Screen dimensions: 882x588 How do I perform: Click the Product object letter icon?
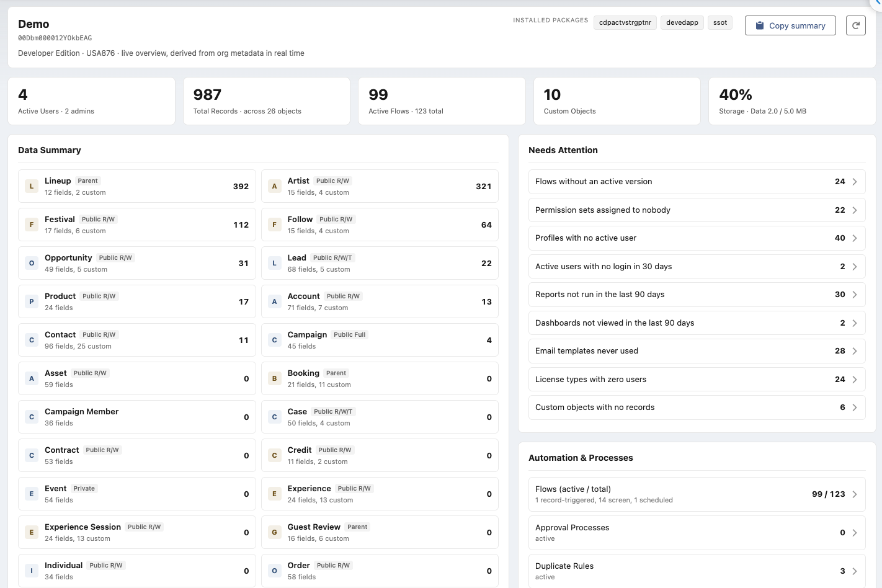[32, 301]
